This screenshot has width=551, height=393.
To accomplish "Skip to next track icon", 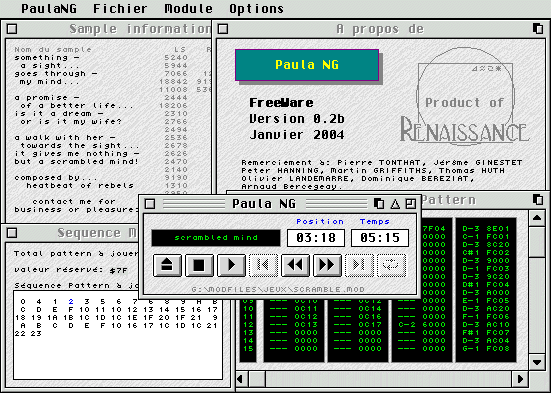I will (359, 265).
